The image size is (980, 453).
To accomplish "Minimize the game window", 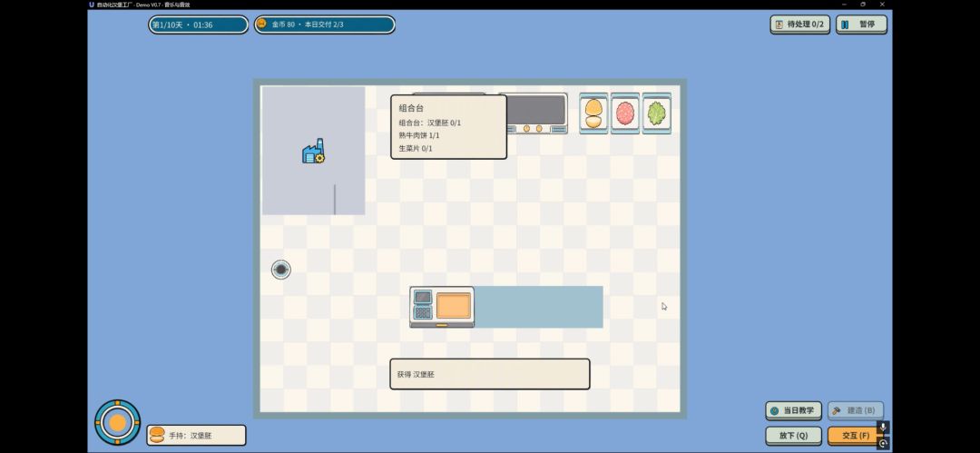I will (843, 5).
